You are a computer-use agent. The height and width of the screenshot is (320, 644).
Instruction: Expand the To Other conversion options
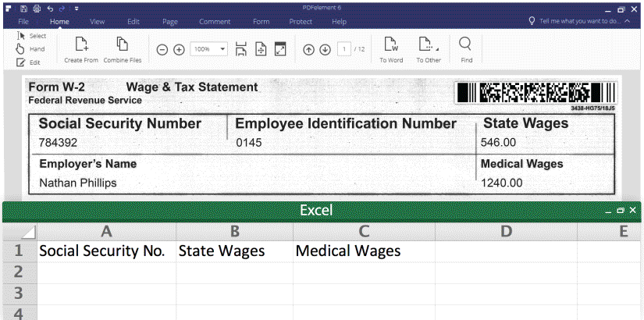pyautogui.click(x=428, y=44)
